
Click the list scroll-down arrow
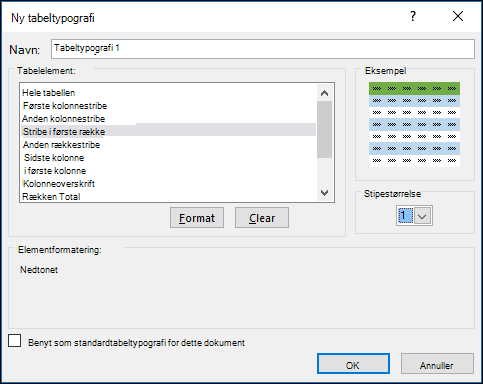tap(324, 193)
